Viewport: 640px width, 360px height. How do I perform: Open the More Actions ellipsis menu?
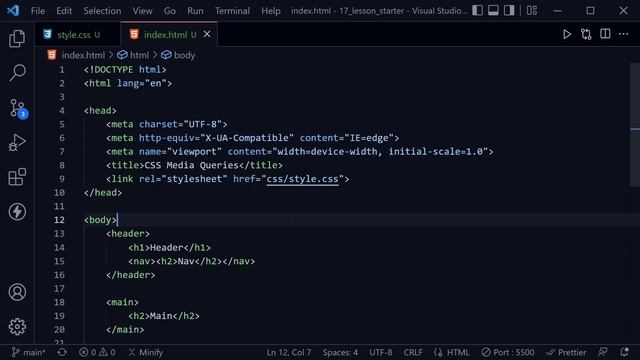[x=623, y=34]
